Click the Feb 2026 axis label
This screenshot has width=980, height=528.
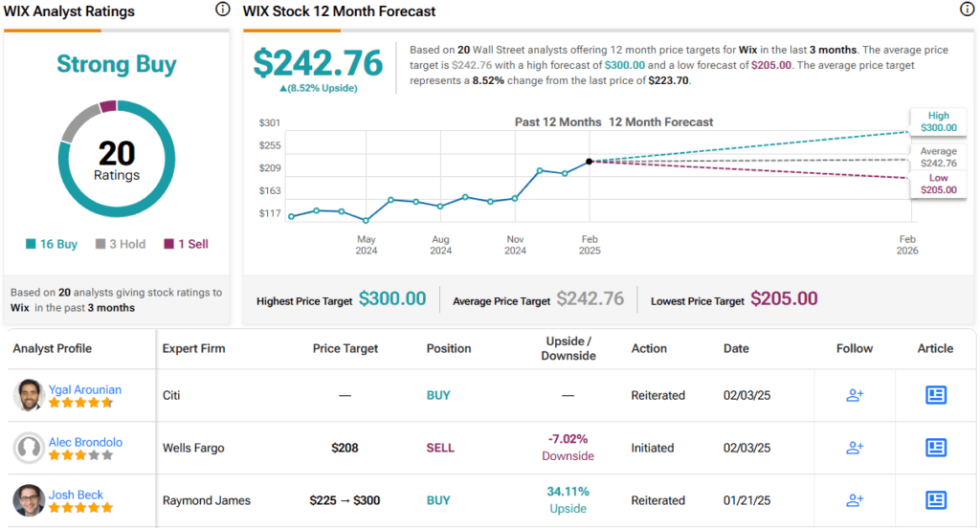point(907,245)
